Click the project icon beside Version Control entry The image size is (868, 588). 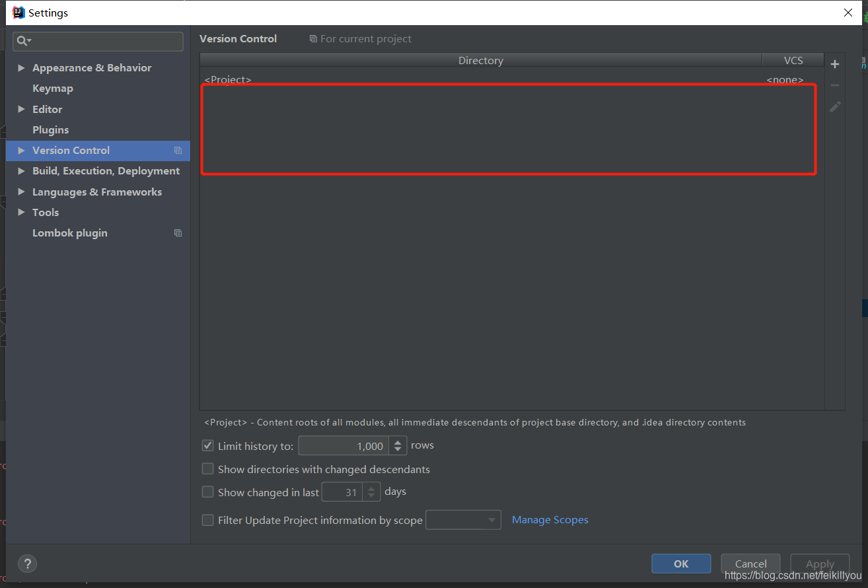[178, 151]
